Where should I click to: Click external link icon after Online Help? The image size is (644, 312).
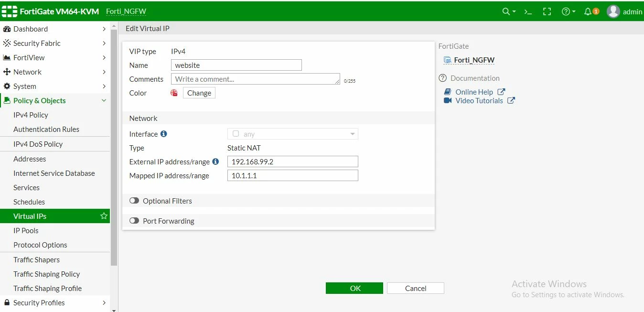pyautogui.click(x=501, y=92)
